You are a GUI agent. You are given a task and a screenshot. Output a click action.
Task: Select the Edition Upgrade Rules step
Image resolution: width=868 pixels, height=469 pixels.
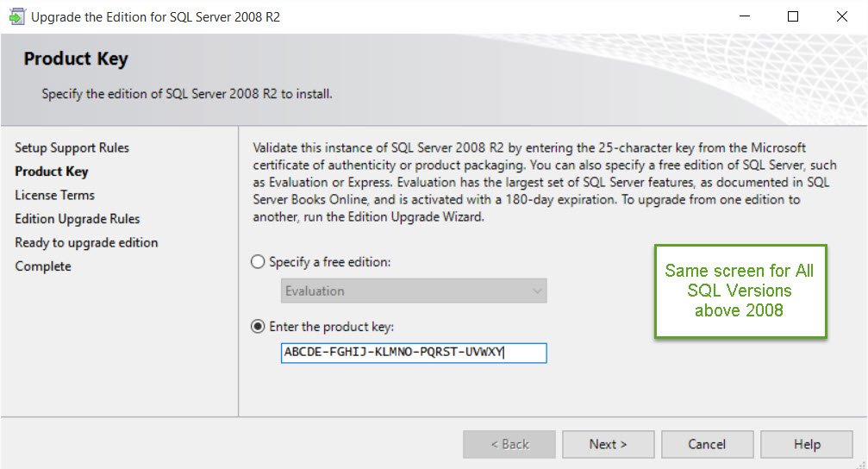pyautogui.click(x=78, y=219)
